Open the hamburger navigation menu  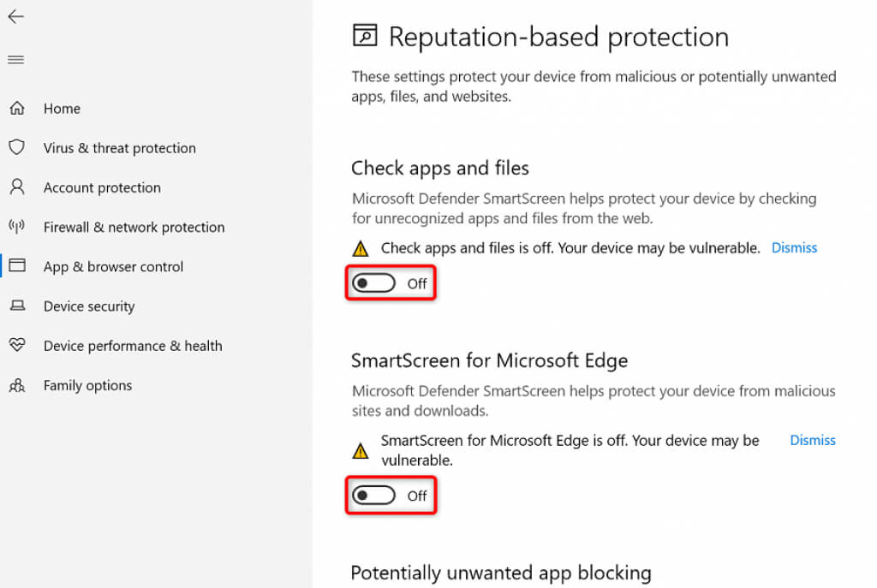[x=15, y=60]
